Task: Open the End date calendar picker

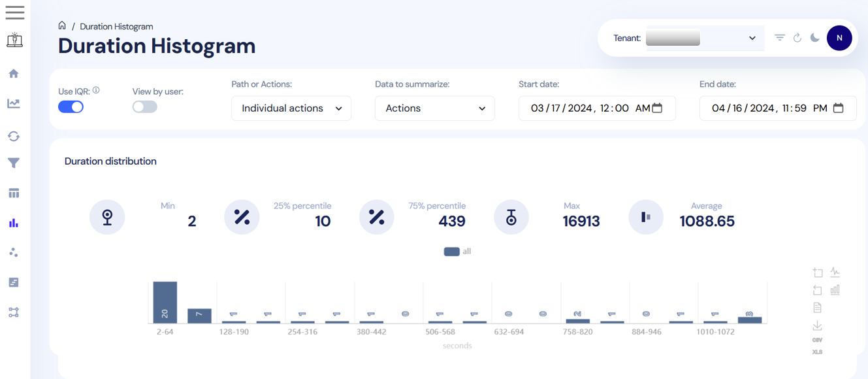Action: tap(839, 108)
